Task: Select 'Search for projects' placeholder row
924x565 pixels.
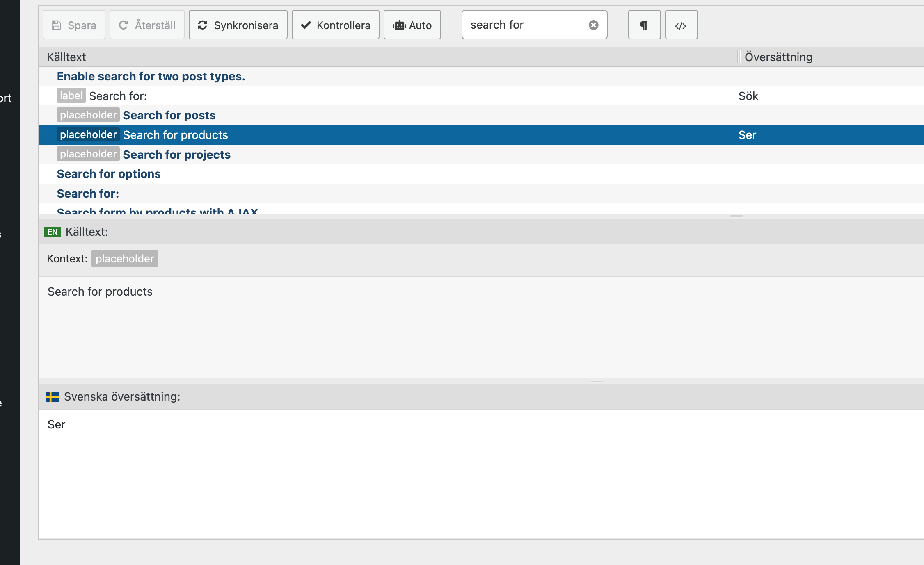Action: (x=176, y=155)
